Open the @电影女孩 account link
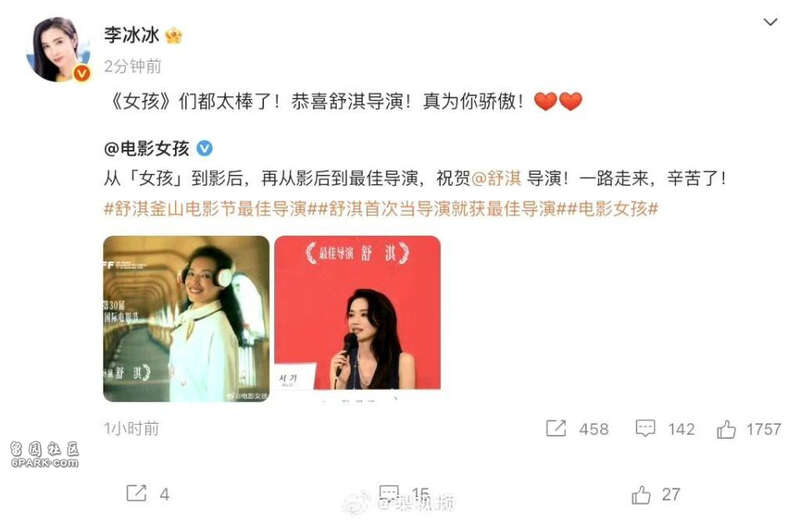Screen dimensions: 800x523 point(147,148)
